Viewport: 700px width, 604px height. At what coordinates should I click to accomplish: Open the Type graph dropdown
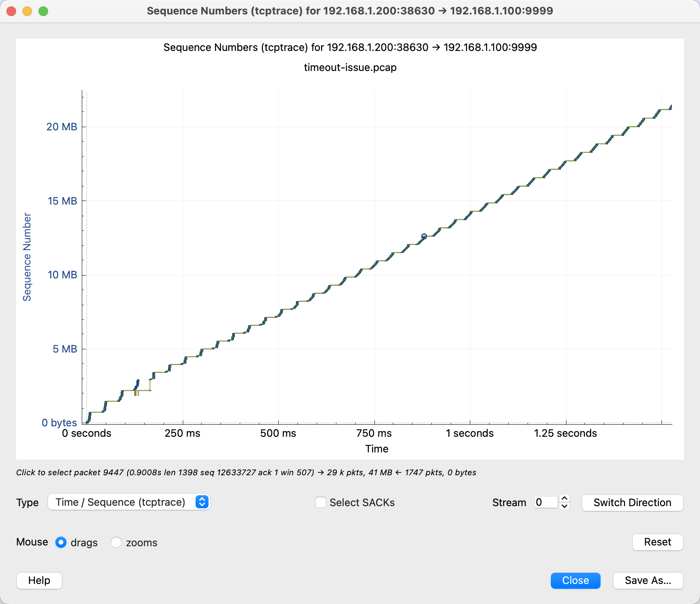(x=129, y=502)
